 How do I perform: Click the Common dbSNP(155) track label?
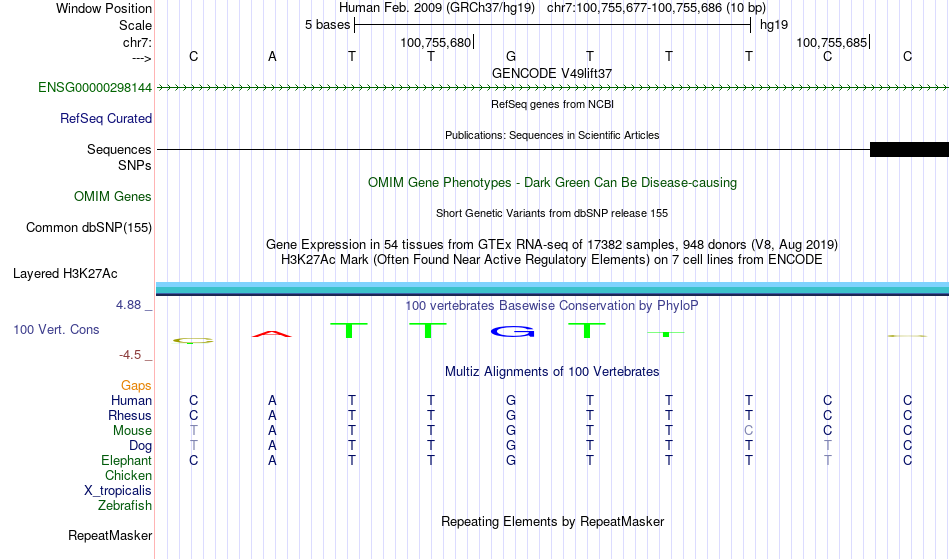coord(89,228)
